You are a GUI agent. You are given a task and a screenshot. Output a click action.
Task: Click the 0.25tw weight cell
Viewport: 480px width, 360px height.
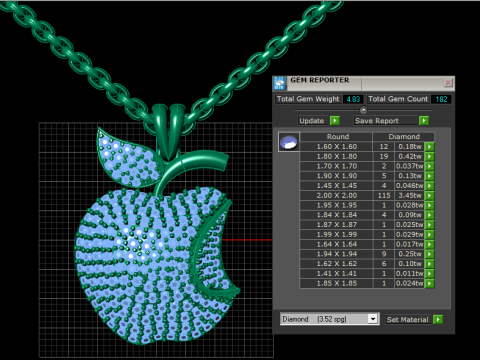(x=410, y=254)
